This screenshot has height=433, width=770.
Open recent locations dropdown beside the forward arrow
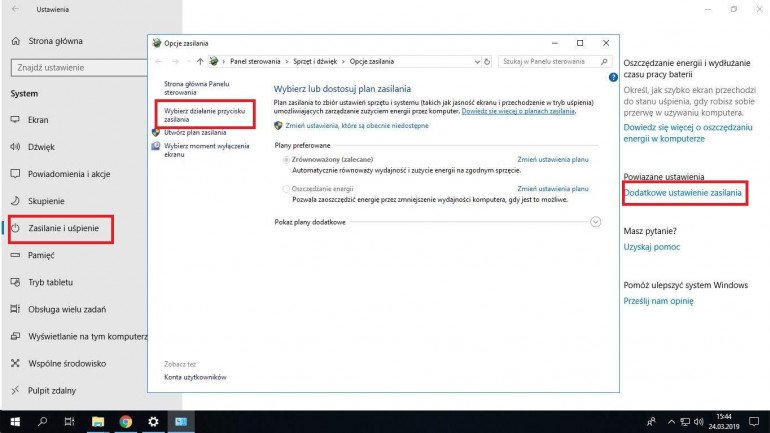[x=189, y=61]
